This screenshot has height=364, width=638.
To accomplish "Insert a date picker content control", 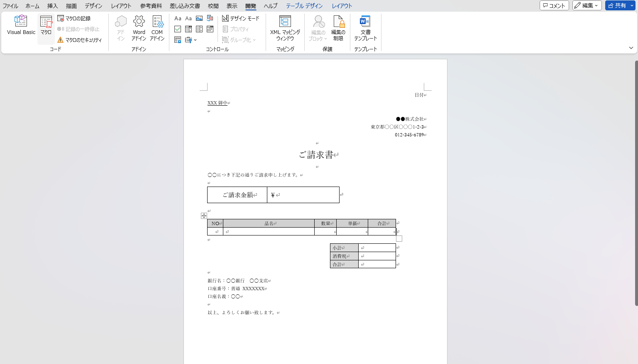I will point(210,29).
